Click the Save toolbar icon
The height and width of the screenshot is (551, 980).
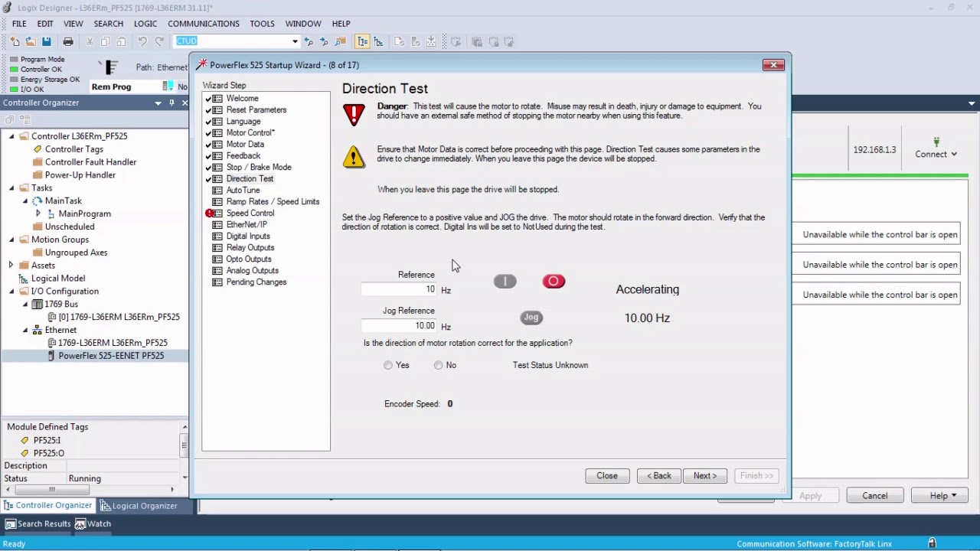(47, 41)
